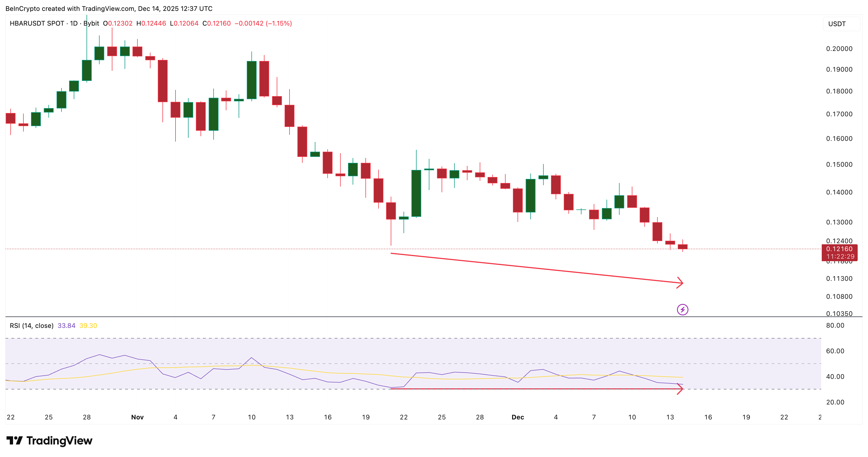Click the countdown timer 11:22:29

(840, 257)
